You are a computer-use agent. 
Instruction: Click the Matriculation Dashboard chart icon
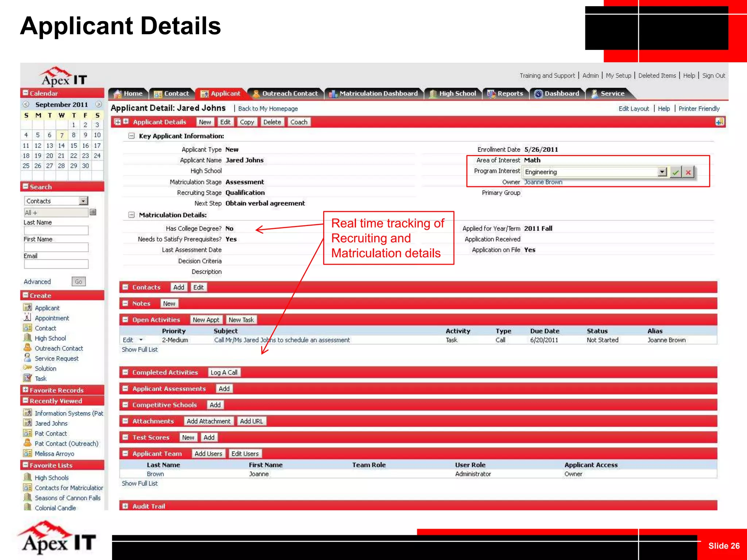tap(333, 94)
